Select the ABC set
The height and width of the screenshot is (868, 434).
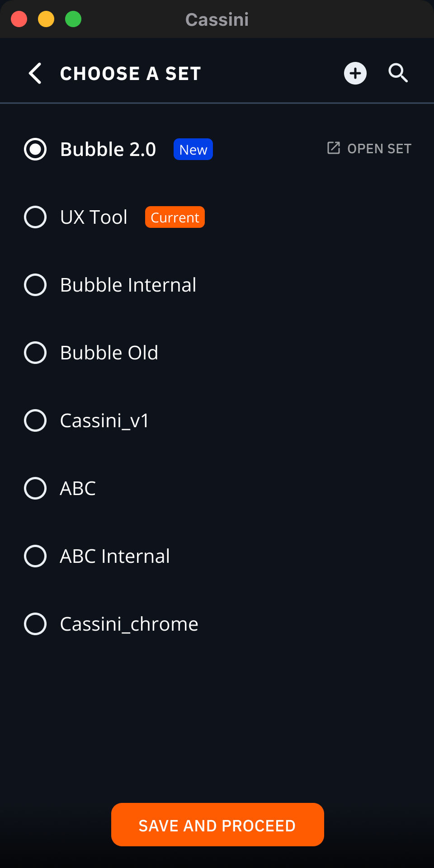coord(35,488)
